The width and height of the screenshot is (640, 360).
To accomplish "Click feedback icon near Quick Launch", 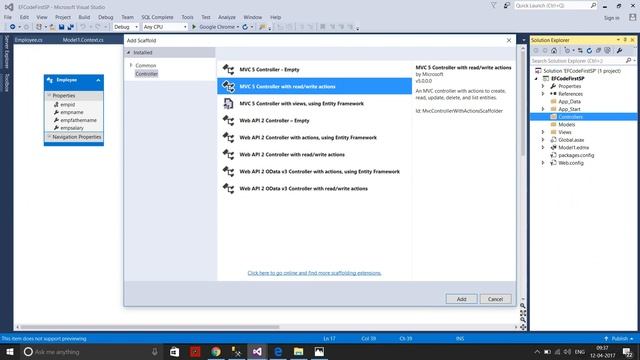I will point(507,5).
